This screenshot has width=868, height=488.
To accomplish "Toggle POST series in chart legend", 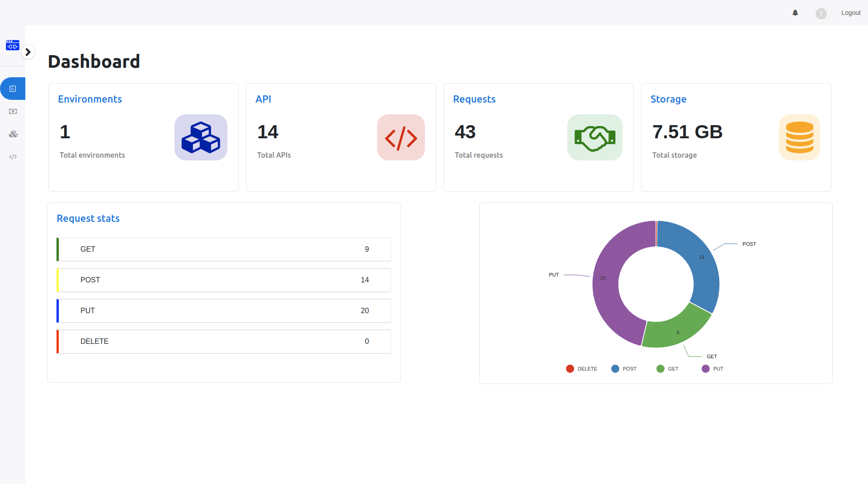I will 624,369.
